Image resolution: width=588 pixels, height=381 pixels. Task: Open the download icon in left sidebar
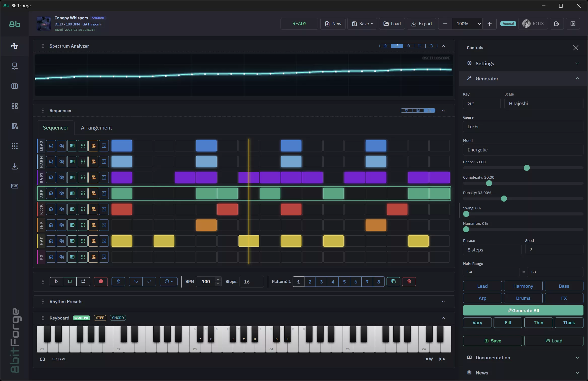(x=15, y=166)
